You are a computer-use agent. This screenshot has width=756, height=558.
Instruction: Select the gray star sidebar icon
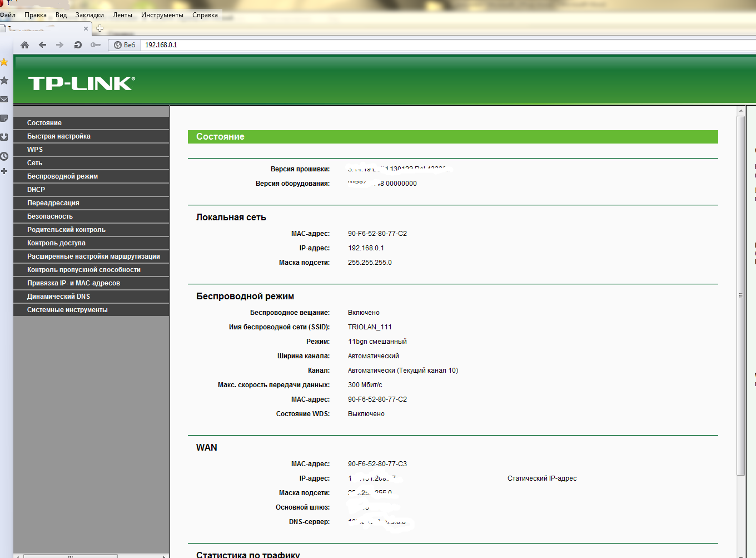[x=4, y=80]
